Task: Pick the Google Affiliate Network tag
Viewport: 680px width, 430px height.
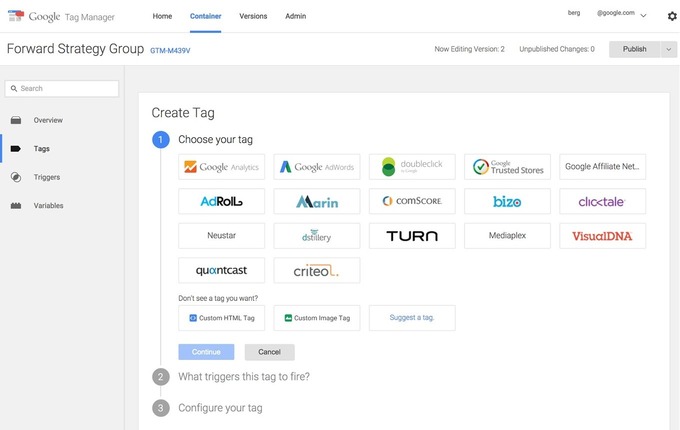Action: pyautogui.click(x=602, y=167)
